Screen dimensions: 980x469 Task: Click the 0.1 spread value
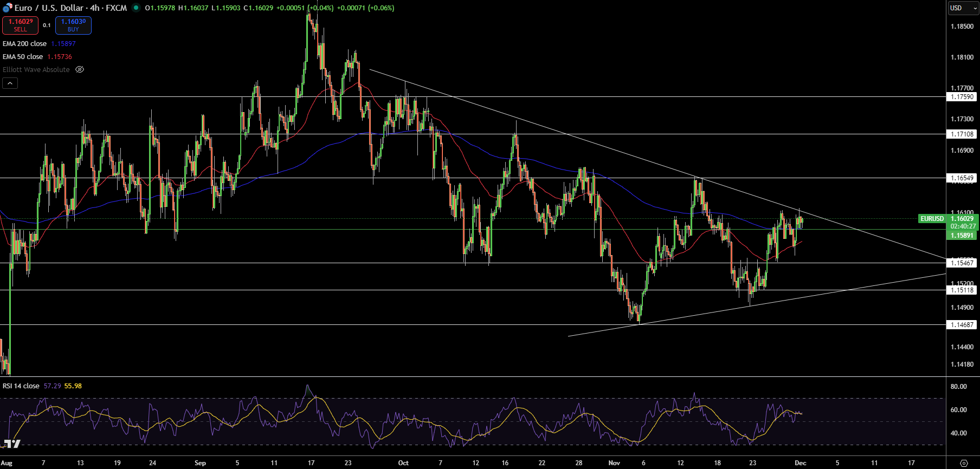[47, 25]
